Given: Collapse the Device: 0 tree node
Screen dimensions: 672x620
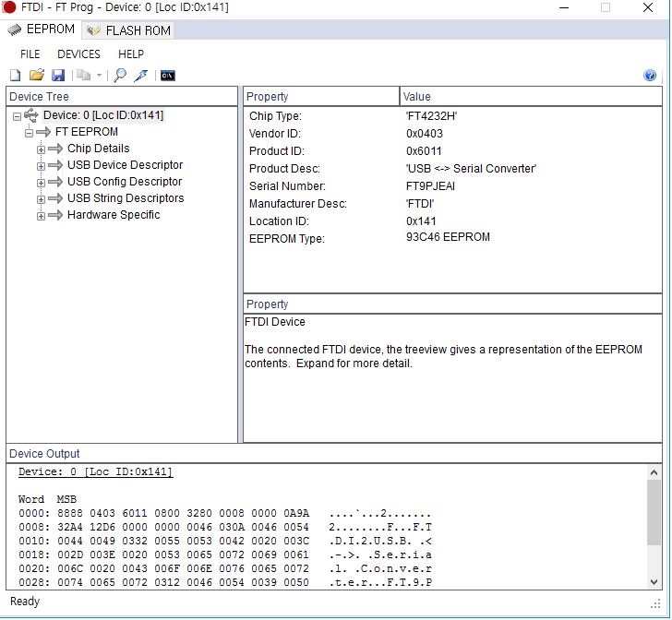Looking at the screenshot, I should [17, 116].
